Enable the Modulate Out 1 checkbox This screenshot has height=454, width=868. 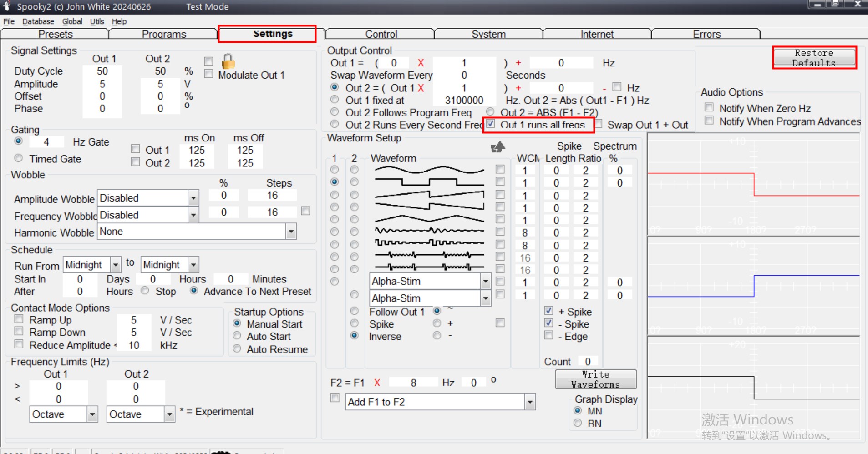click(x=209, y=74)
